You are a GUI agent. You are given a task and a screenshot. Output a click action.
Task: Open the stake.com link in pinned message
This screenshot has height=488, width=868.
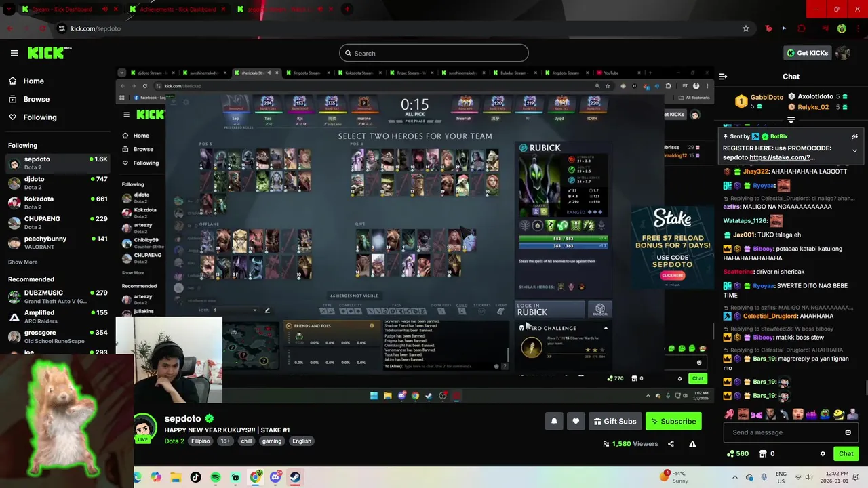[x=782, y=157]
